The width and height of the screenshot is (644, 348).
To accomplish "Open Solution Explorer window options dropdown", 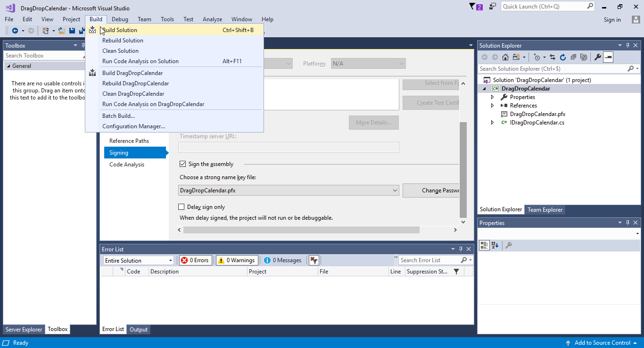I will pyautogui.click(x=620, y=46).
